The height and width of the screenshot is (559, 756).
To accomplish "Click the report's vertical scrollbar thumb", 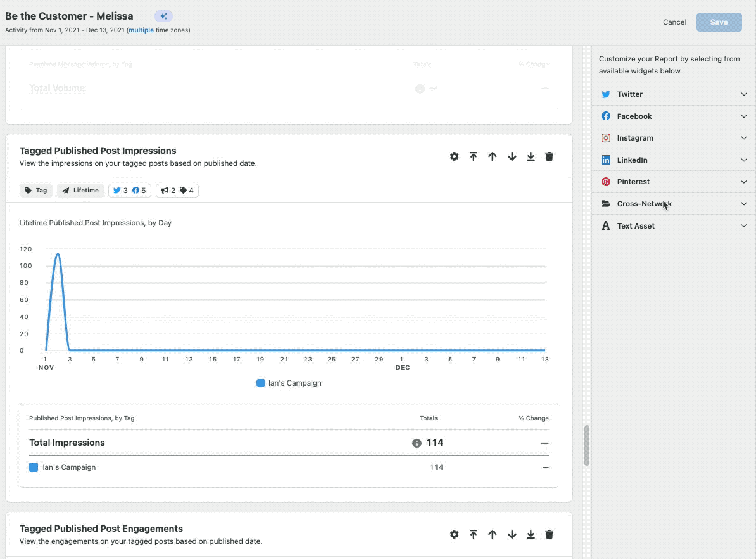I will (x=587, y=446).
